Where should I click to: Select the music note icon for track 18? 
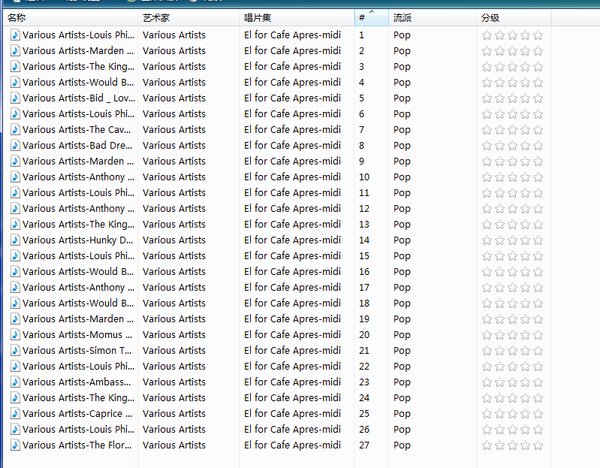pyautogui.click(x=15, y=303)
